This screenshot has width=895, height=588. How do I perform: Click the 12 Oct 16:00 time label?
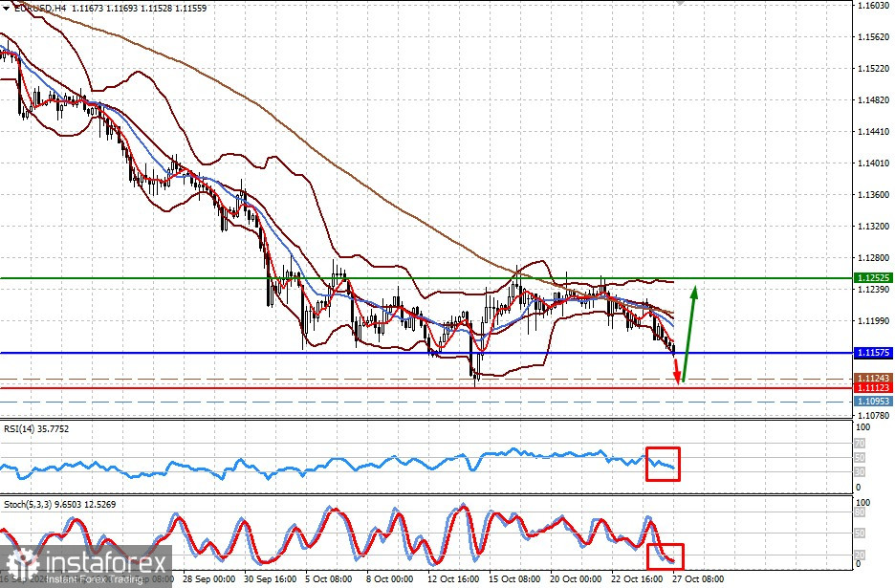click(454, 578)
